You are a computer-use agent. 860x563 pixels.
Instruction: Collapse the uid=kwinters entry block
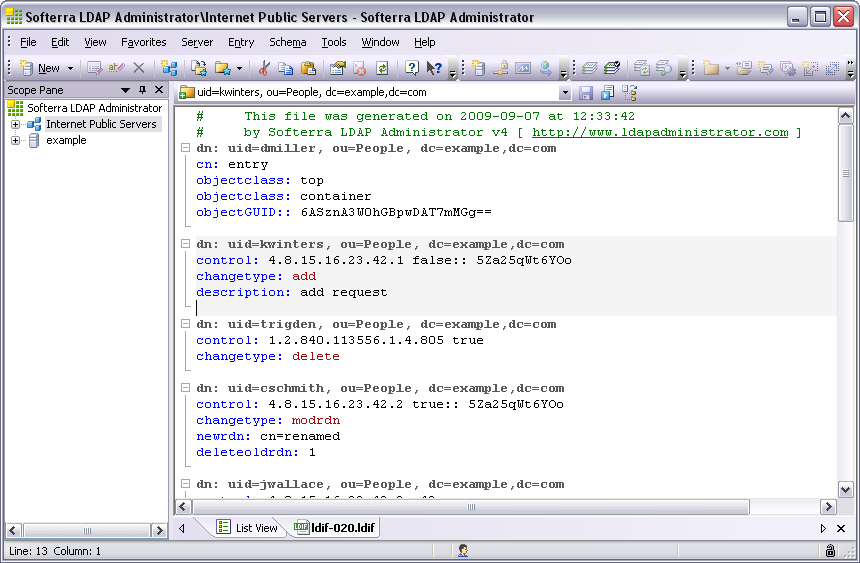tap(185, 244)
